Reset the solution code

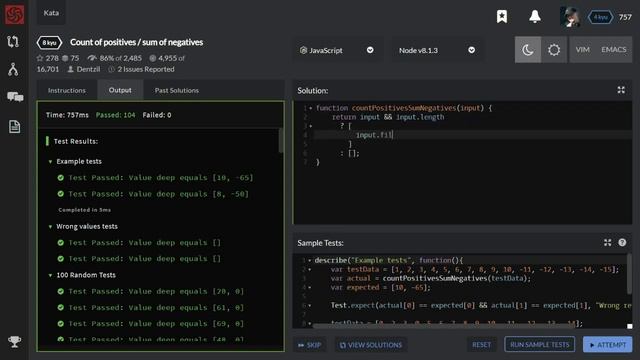click(x=482, y=344)
